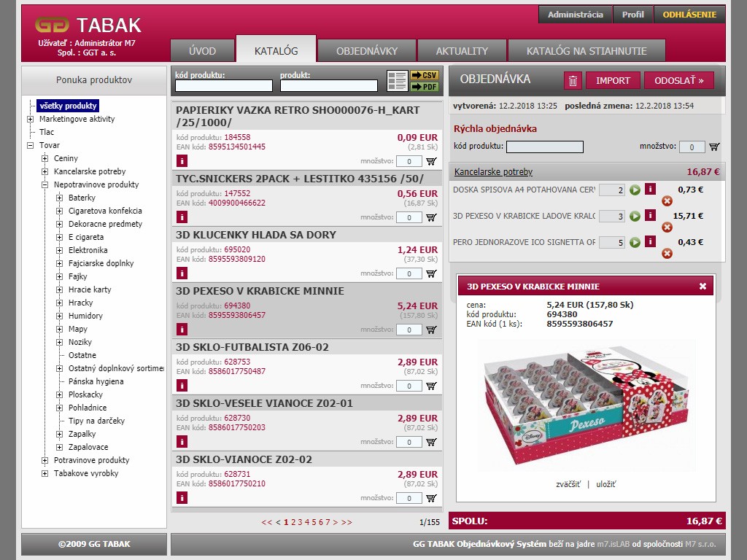Go to page 2 of catalog
The image size is (747, 560).
point(293,522)
